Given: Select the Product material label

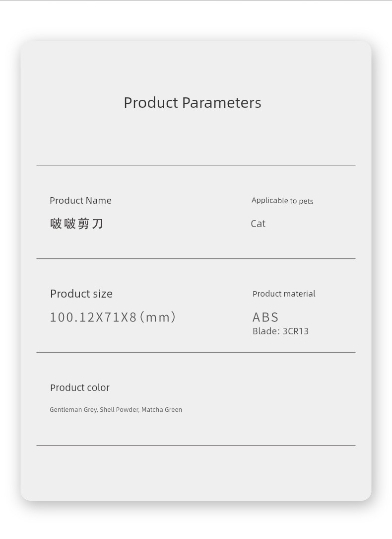Looking at the screenshot, I should click(284, 294).
